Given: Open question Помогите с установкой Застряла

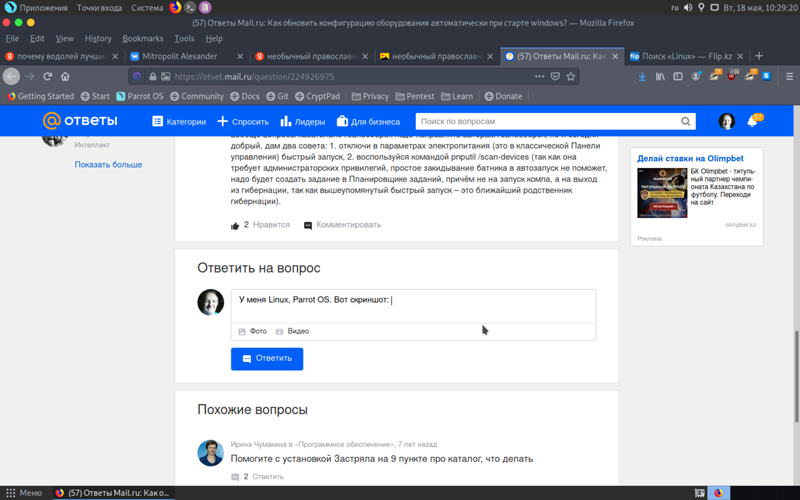Looking at the screenshot, I should point(382,459).
